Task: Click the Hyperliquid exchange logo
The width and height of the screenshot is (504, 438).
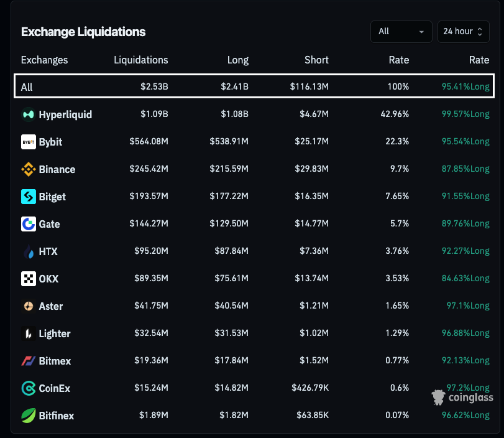Action: (x=29, y=114)
